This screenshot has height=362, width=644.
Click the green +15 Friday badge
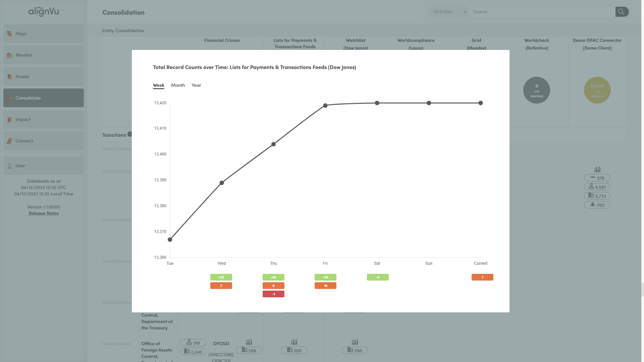pyautogui.click(x=325, y=277)
